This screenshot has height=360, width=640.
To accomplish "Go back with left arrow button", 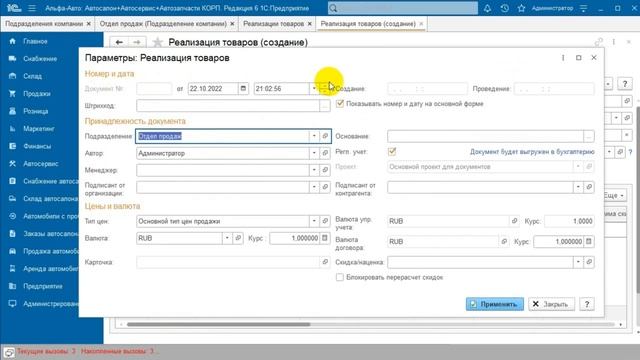I will click(x=119, y=42).
